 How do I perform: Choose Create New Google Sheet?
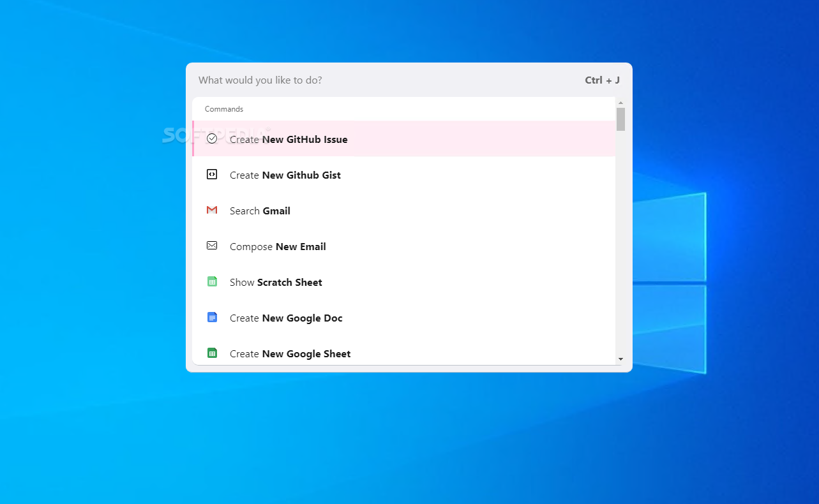click(404, 350)
